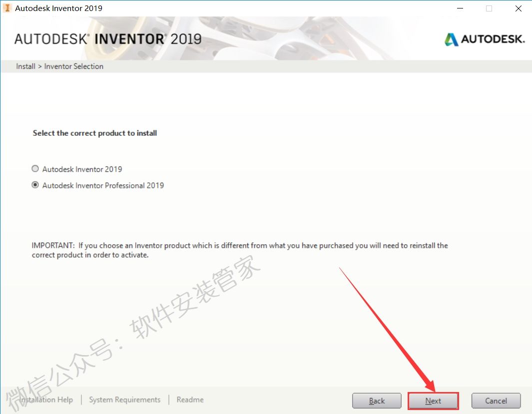Click the Inventor Selection breadcrumb
Image resolution: width=532 pixels, height=414 pixels.
[x=73, y=66]
